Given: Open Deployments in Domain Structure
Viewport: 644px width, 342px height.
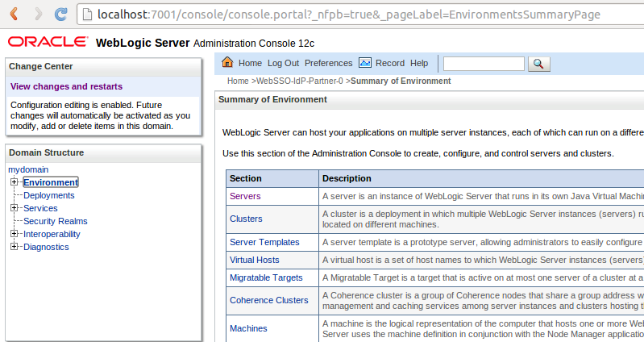Looking at the screenshot, I should [x=49, y=195].
